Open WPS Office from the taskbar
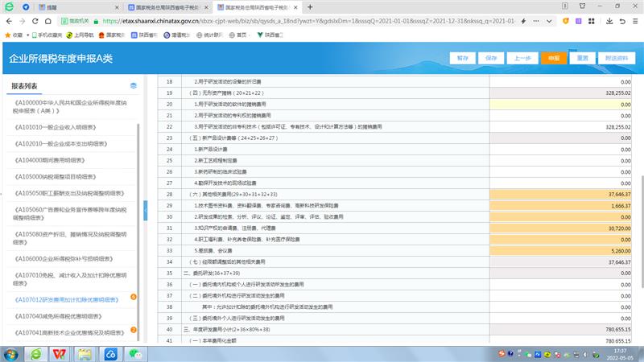 tap(60, 353)
